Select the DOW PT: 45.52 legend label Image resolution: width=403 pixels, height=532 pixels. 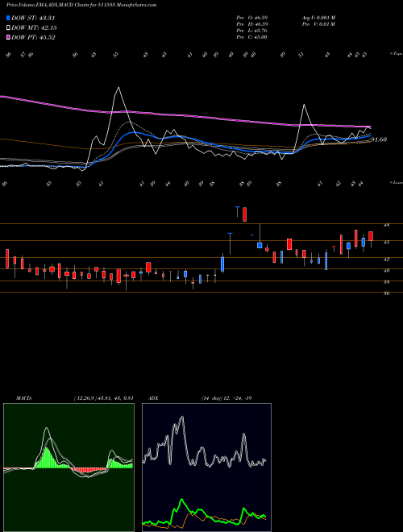click(33, 37)
